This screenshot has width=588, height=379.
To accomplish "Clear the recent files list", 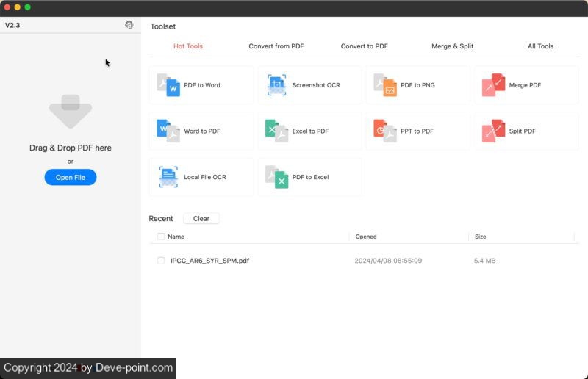I will pos(201,219).
